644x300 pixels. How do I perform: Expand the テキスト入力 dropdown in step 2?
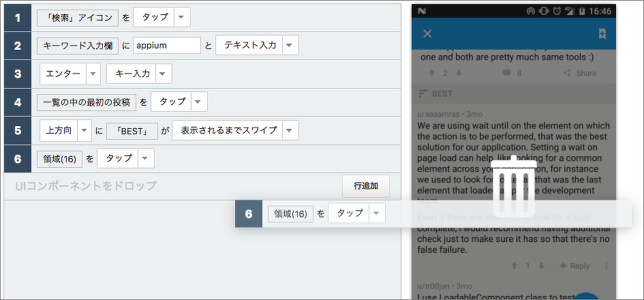point(289,45)
